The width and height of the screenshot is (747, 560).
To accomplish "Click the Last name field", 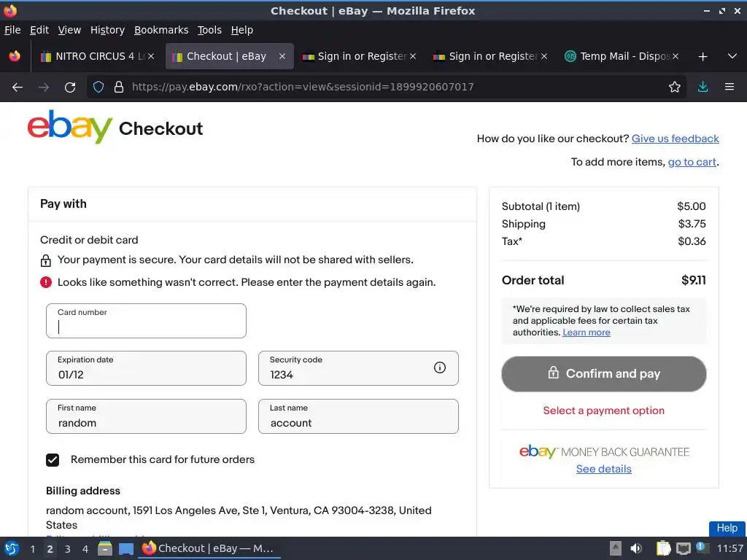I will tap(358, 416).
